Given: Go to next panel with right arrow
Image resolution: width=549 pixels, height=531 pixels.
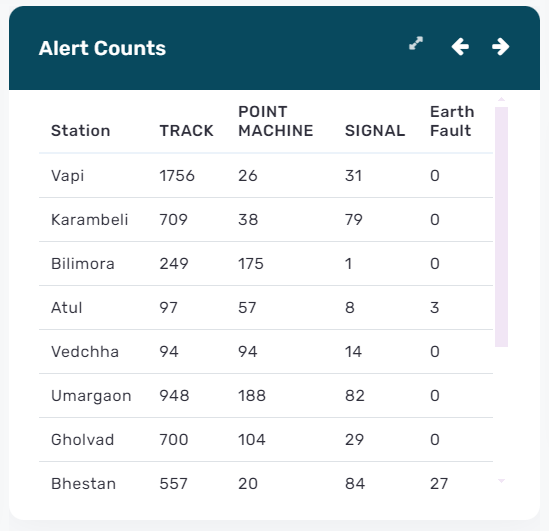Looking at the screenshot, I should [x=500, y=47].
